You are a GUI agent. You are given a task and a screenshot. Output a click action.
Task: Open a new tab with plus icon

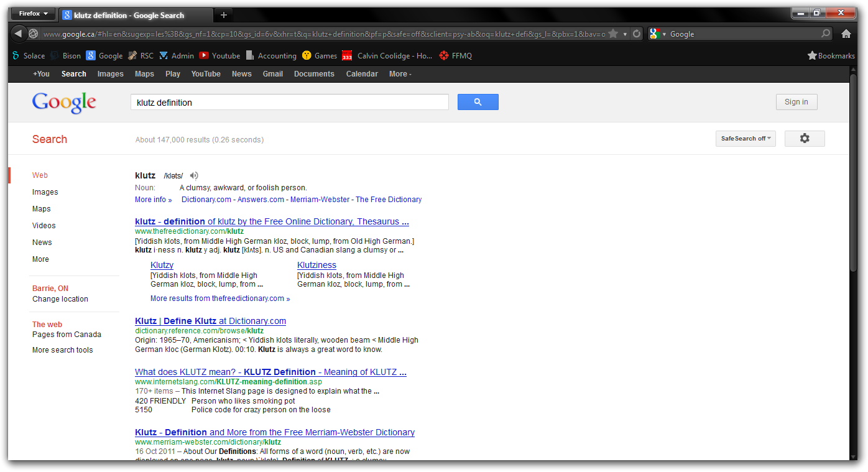pyautogui.click(x=224, y=15)
